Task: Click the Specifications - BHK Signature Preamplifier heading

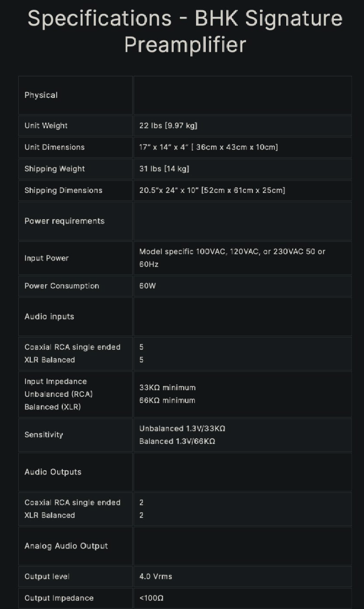Action: click(x=185, y=31)
